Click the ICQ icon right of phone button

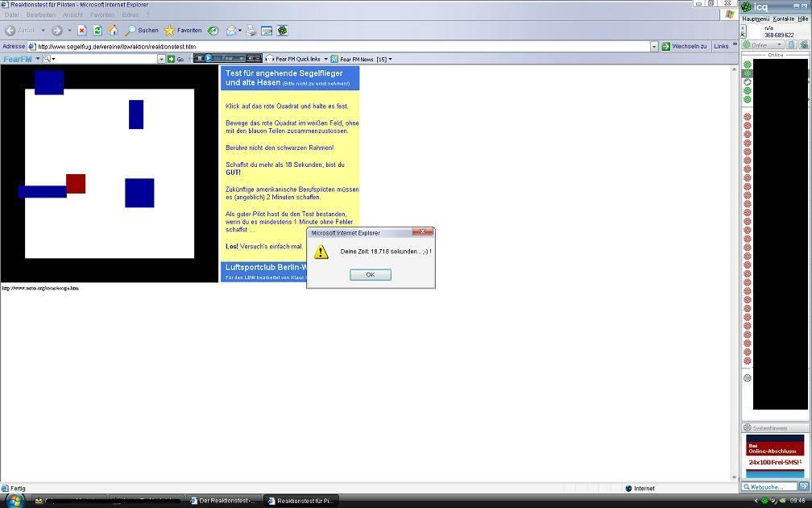804,45
